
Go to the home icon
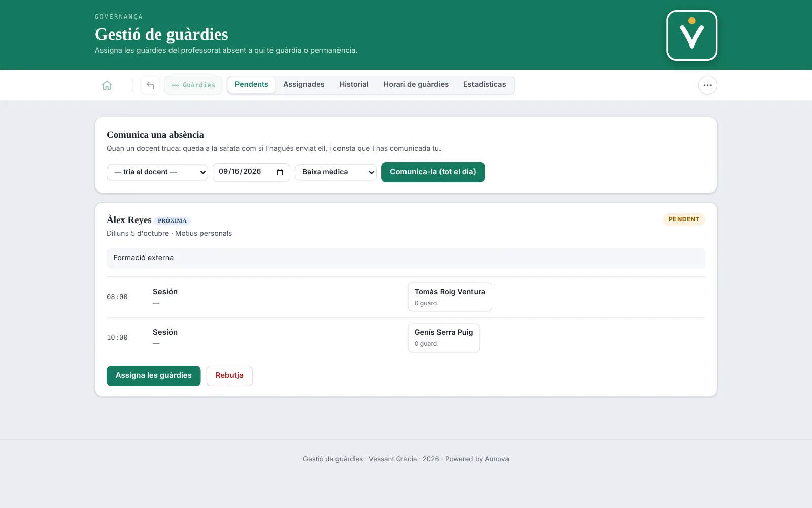107,85
